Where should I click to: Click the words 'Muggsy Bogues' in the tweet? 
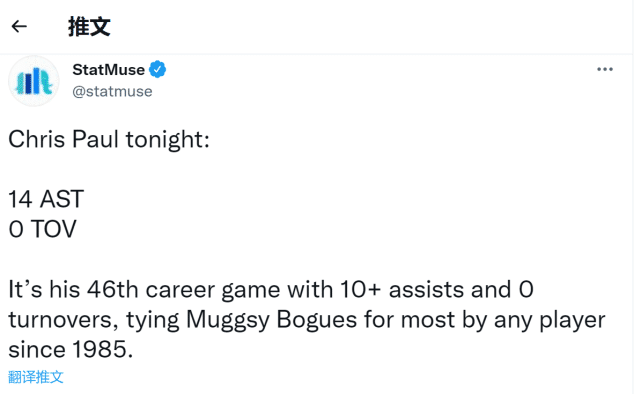click(x=271, y=320)
